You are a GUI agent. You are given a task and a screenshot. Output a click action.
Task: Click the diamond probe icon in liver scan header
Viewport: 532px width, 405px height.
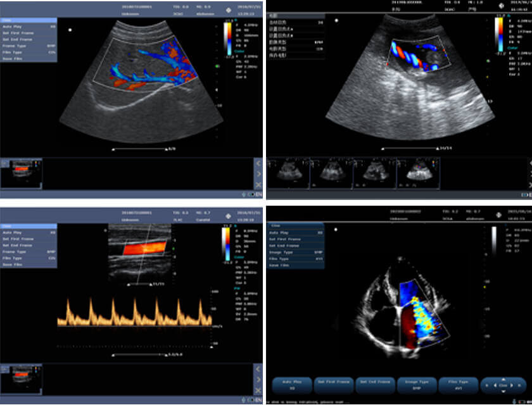[229, 10]
